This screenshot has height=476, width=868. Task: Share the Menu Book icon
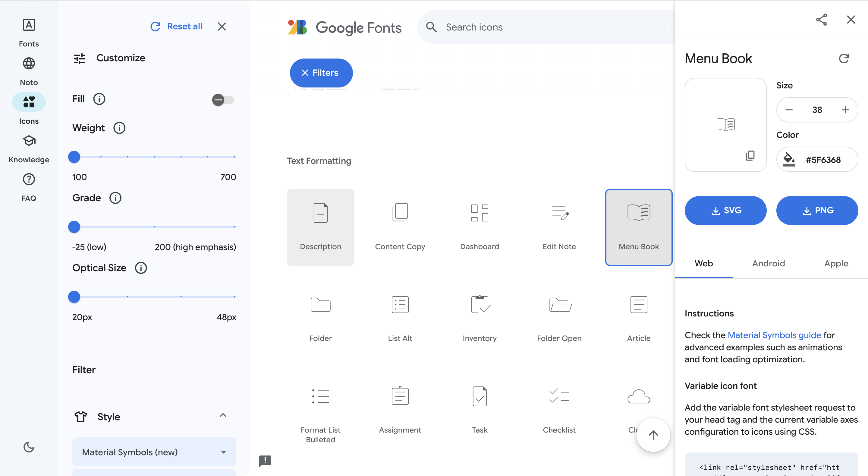pyautogui.click(x=822, y=20)
